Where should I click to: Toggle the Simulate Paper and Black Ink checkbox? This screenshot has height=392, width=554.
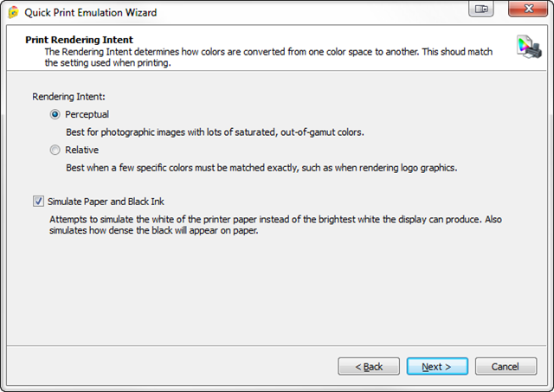38,201
